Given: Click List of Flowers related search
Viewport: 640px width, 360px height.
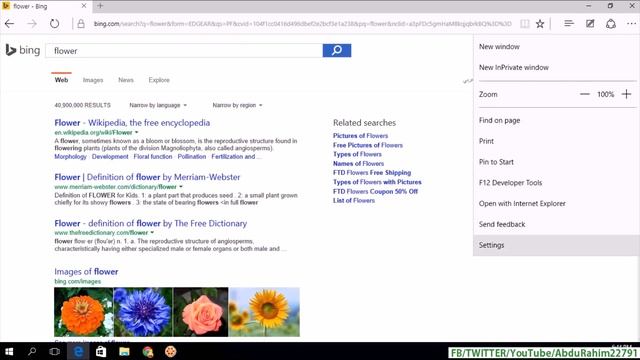Looking at the screenshot, I should 354,200.
